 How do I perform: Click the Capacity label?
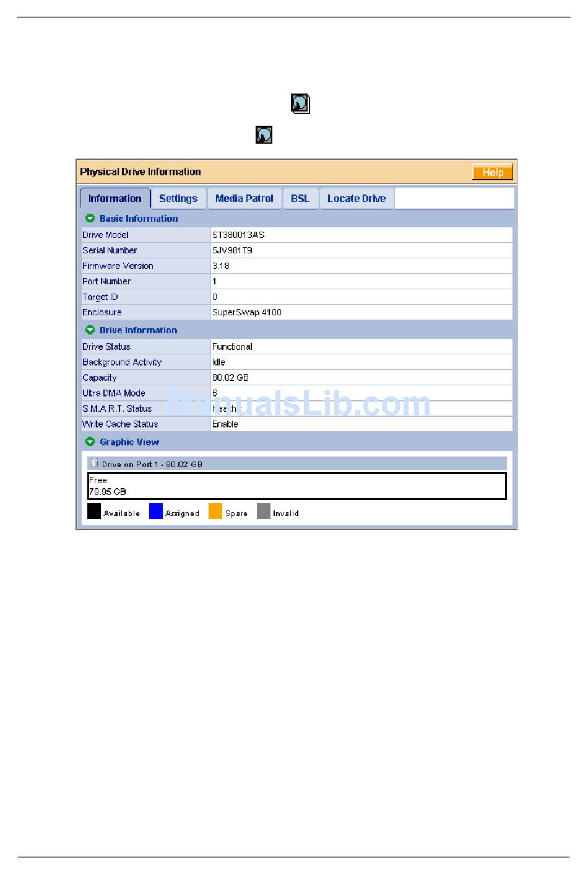pyautogui.click(x=100, y=378)
